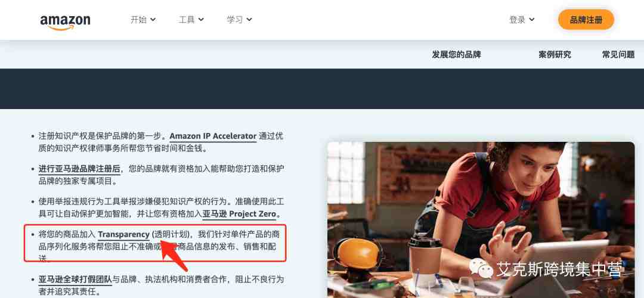The width and height of the screenshot is (644, 298).
Task: Go to 发展您的品牌 section
Action: point(456,55)
